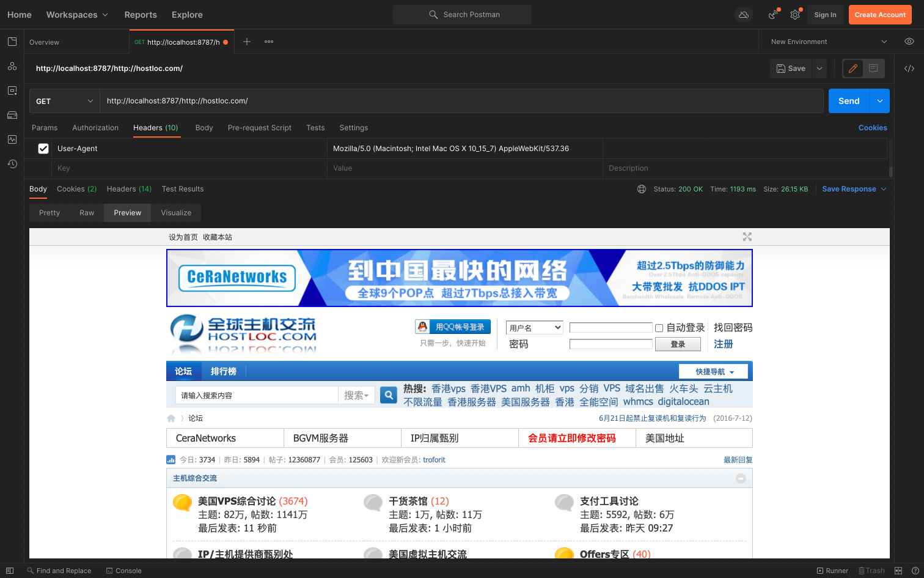Maximize the response preview with expand icon
This screenshot has width=924, height=578.
pos(747,237)
